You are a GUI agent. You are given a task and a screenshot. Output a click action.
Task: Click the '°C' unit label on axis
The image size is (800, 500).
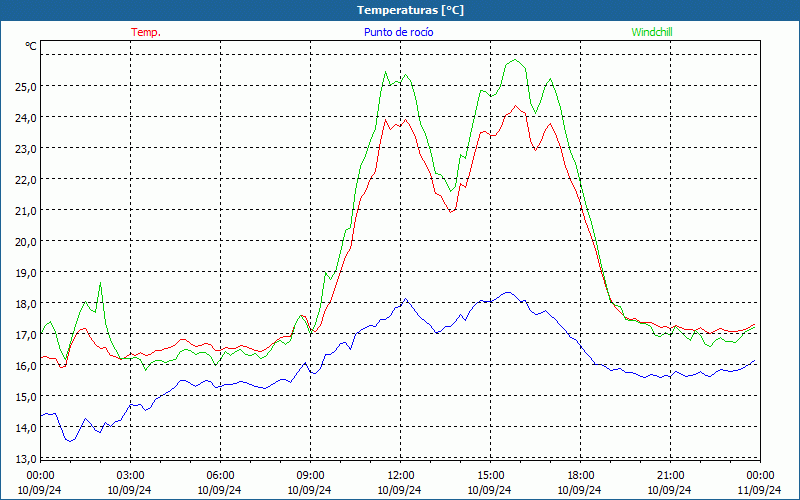pos(31,46)
